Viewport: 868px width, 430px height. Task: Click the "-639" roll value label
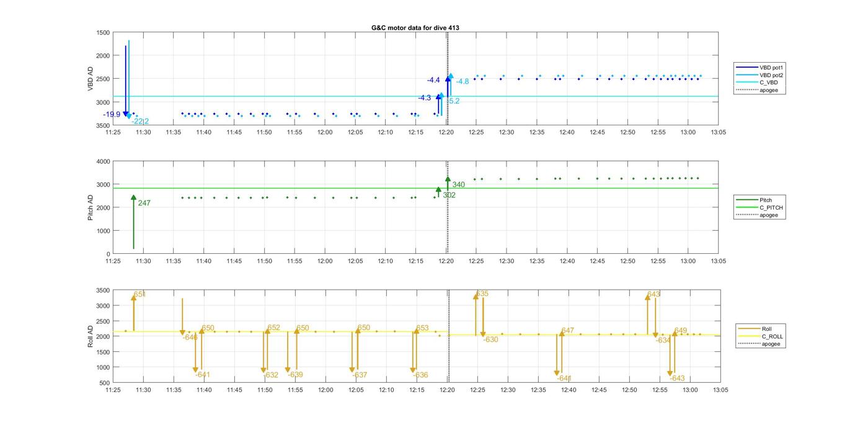coord(295,374)
